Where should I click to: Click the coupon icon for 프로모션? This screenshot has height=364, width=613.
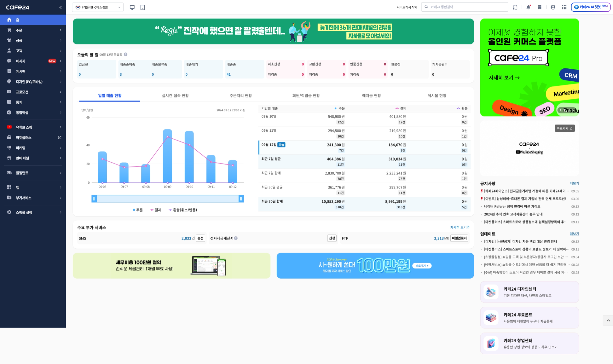[9, 92]
